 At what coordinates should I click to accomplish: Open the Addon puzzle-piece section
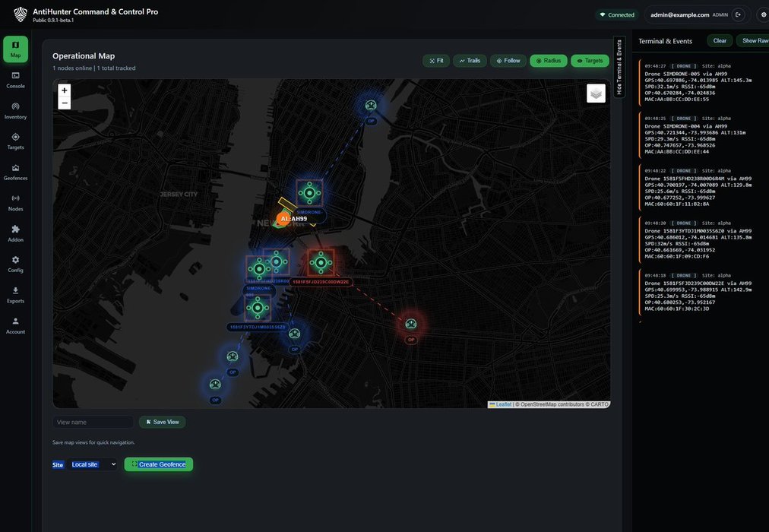click(15, 233)
